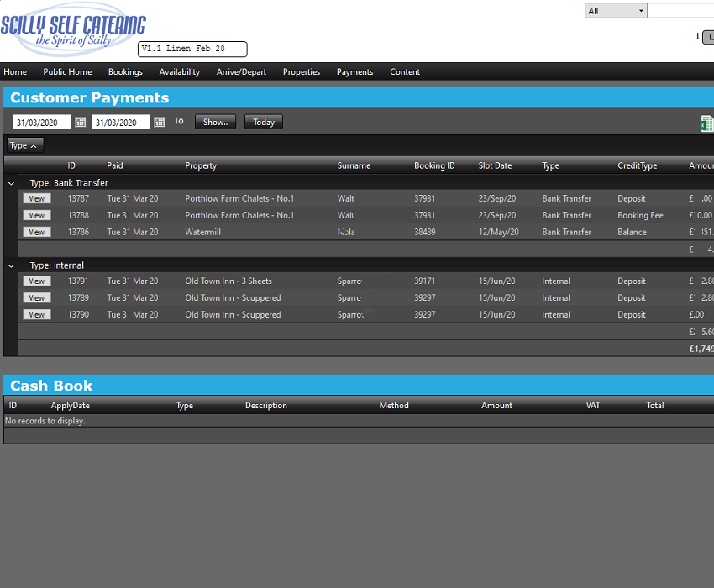Screen dimensions: 714x588
Task: Click the start date input field
Action: 42,123
